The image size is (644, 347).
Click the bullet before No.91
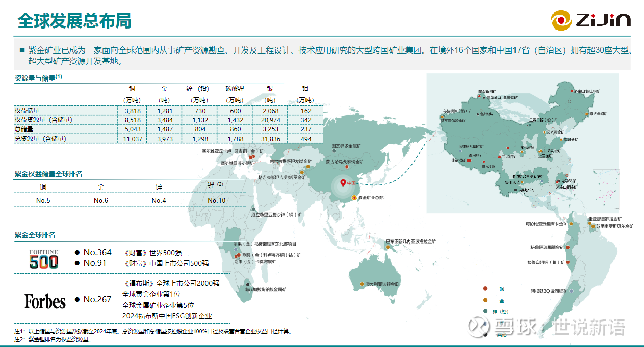[x=77, y=263]
